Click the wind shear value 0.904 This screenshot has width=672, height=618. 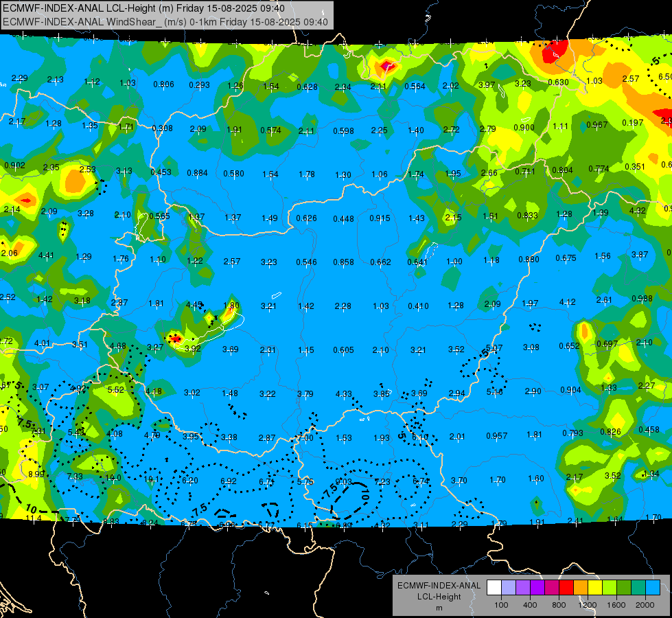point(571,390)
